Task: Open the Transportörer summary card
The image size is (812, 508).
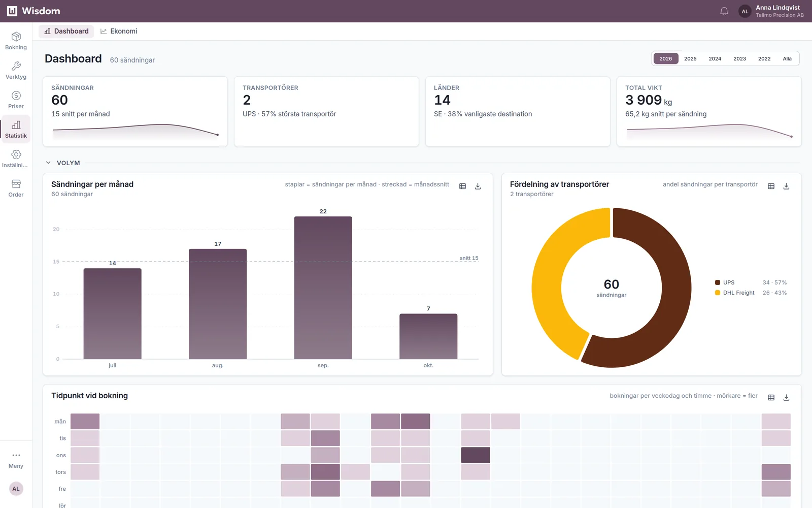Action: [x=326, y=112]
